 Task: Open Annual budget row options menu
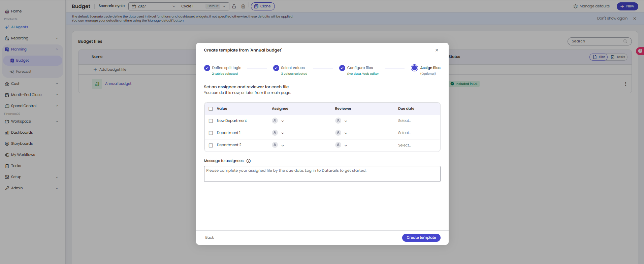625,84
